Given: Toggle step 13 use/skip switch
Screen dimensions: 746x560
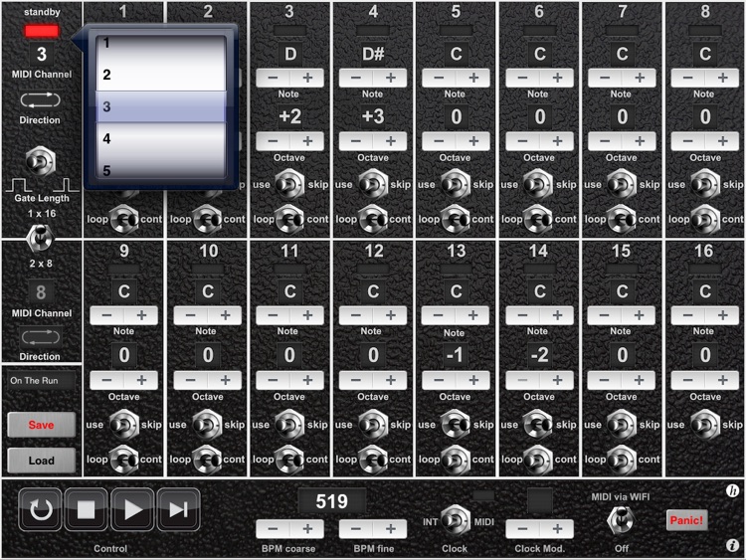Looking at the screenshot, I should [x=456, y=424].
